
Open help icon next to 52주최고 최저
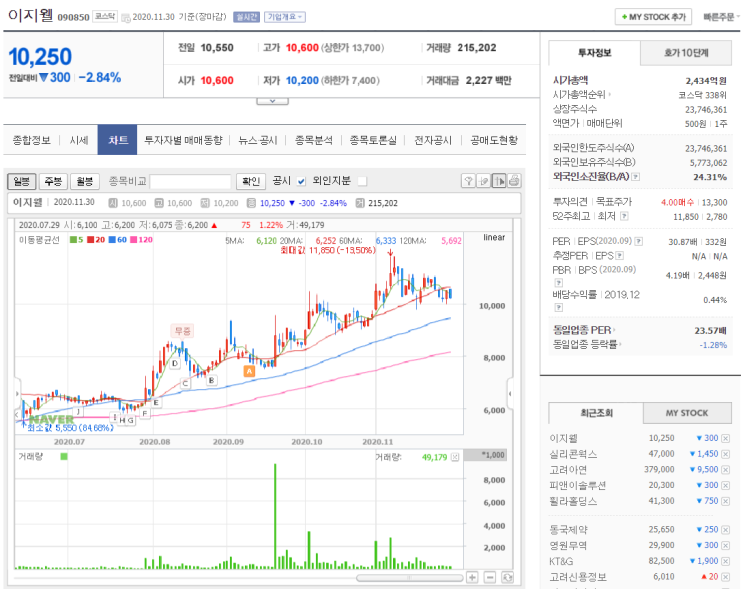pos(624,216)
